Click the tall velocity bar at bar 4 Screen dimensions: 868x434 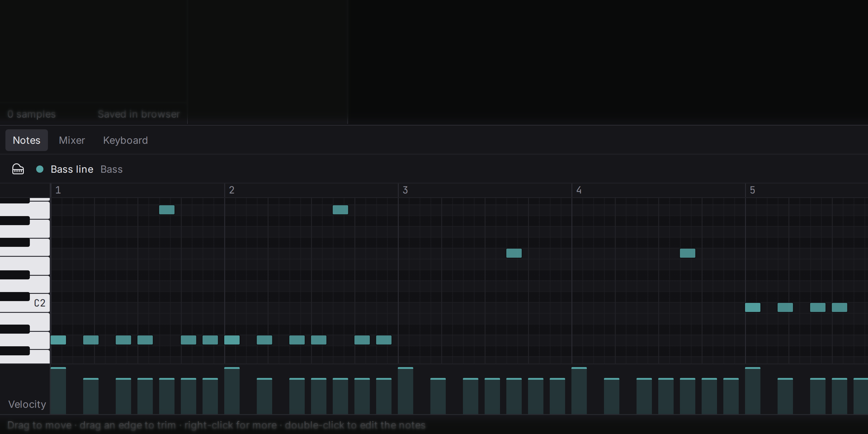pos(579,391)
